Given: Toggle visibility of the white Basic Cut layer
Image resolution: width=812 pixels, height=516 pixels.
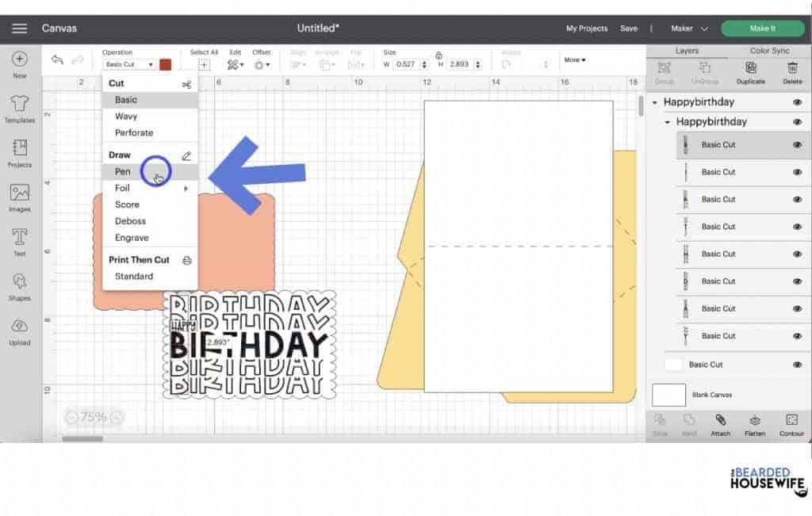Looking at the screenshot, I should tap(799, 364).
